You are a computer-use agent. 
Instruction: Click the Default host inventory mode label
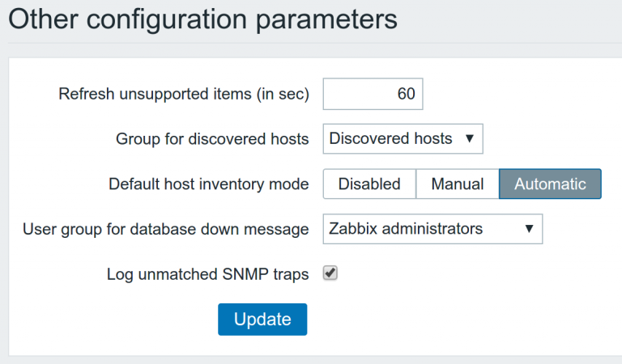coord(209,184)
